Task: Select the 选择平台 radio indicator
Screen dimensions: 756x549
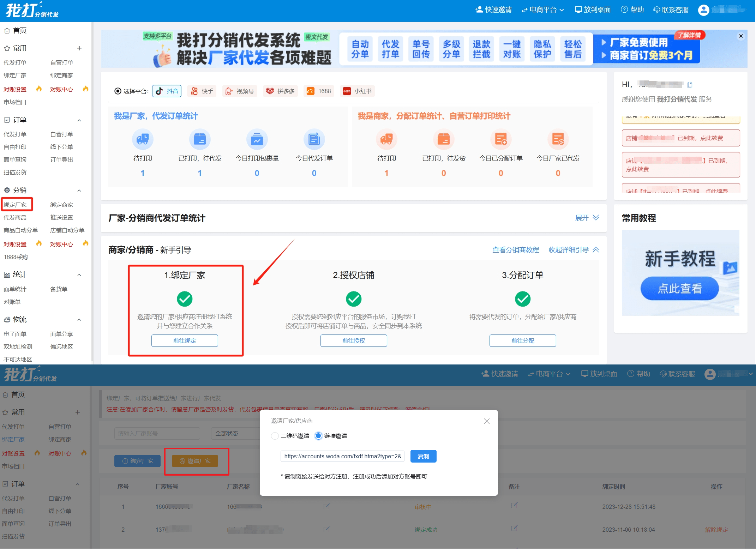Action: point(118,91)
